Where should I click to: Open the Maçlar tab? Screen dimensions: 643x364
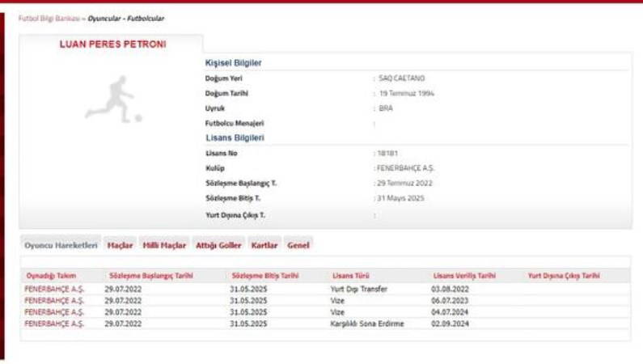point(120,245)
